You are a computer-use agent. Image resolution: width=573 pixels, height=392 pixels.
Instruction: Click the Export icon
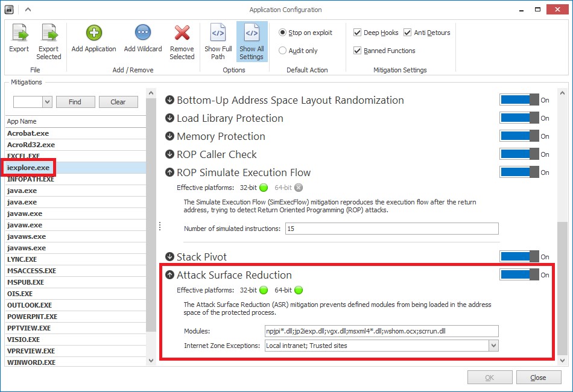[x=19, y=33]
